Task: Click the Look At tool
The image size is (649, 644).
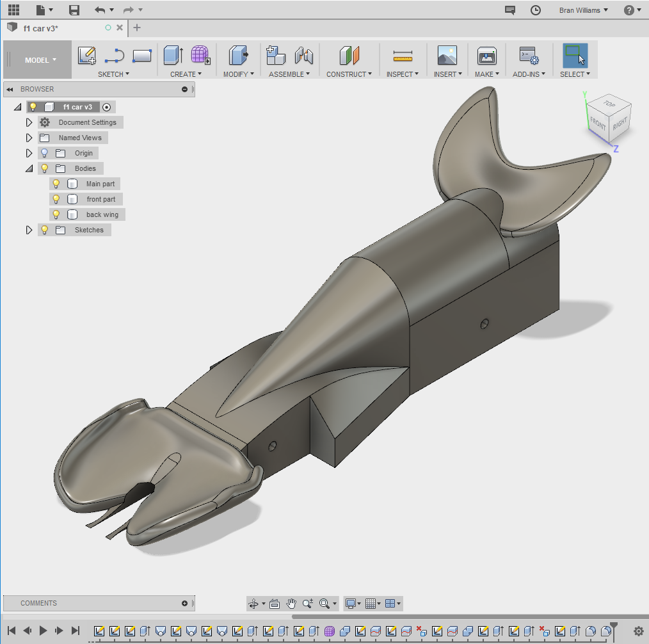Action: tap(275, 604)
